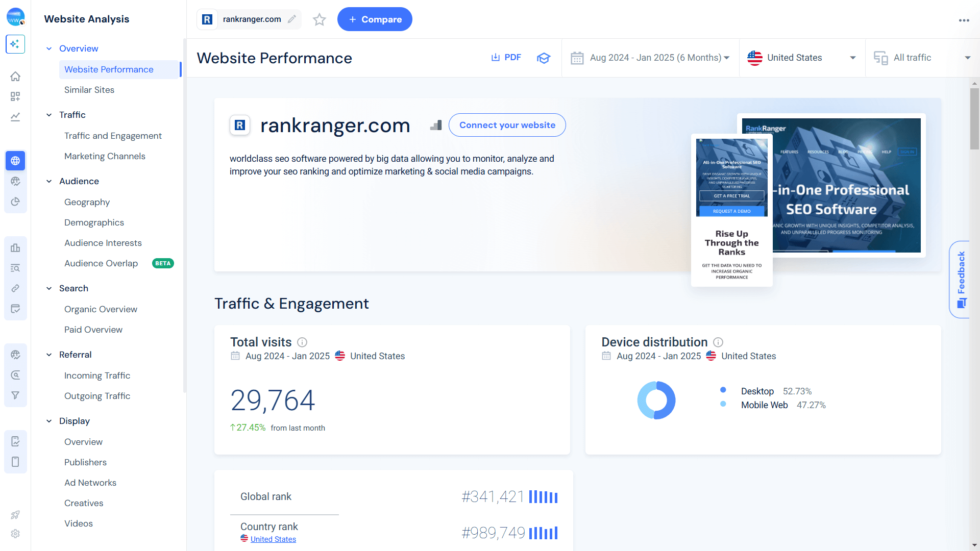Click the Similarweb logo icon
980x551 pixels.
click(x=15, y=17)
